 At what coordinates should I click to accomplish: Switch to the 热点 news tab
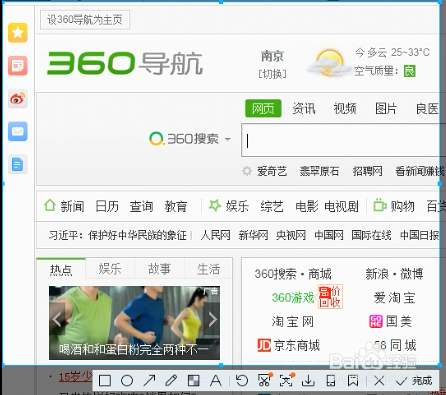click(61, 269)
